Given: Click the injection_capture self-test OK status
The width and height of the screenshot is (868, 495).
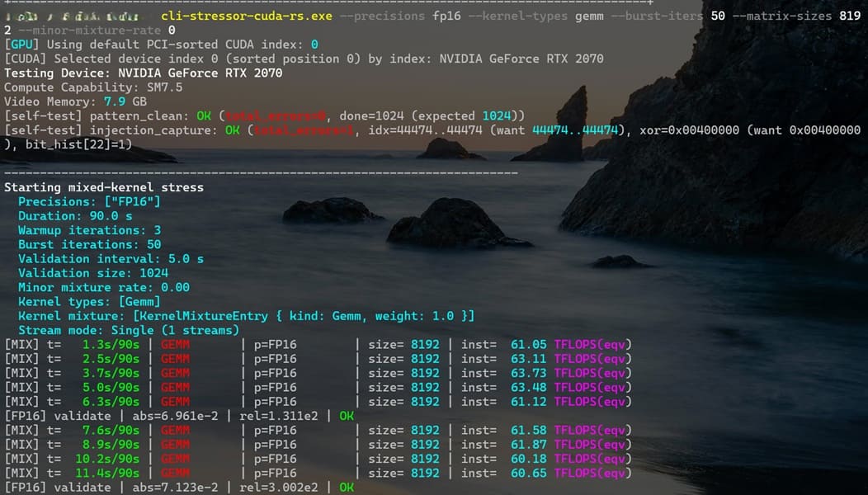Looking at the screenshot, I should click(233, 130).
